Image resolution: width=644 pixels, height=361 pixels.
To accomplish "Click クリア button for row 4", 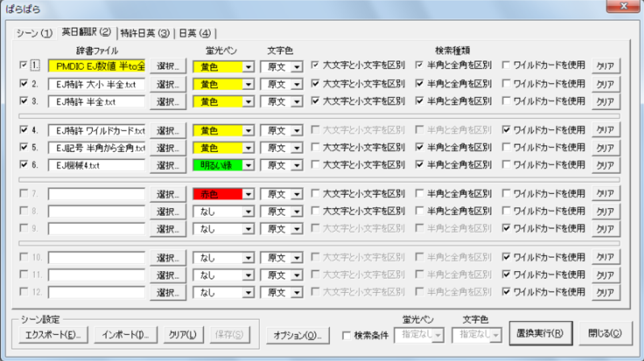I will pos(605,131).
